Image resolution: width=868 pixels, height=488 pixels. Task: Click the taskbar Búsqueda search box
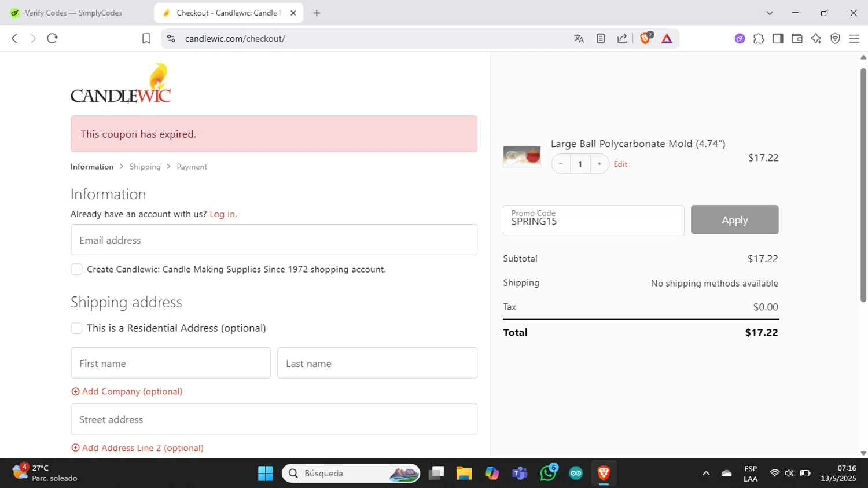click(x=351, y=474)
